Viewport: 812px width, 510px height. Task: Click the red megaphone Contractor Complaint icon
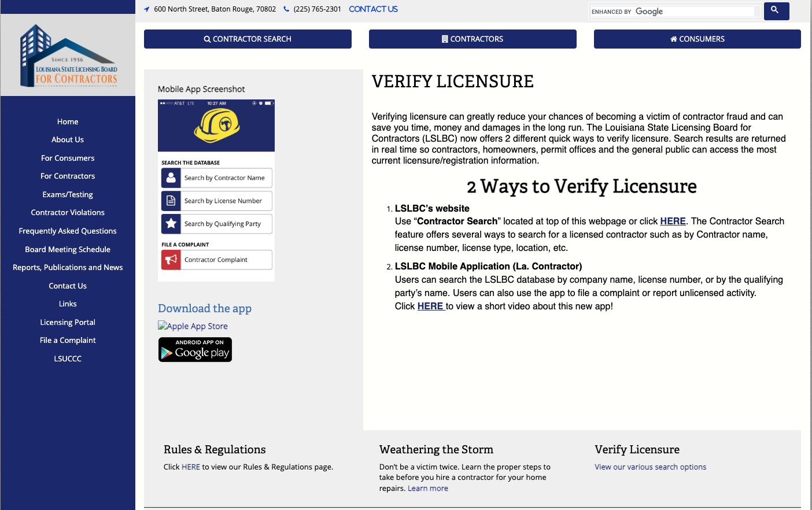tap(171, 260)
